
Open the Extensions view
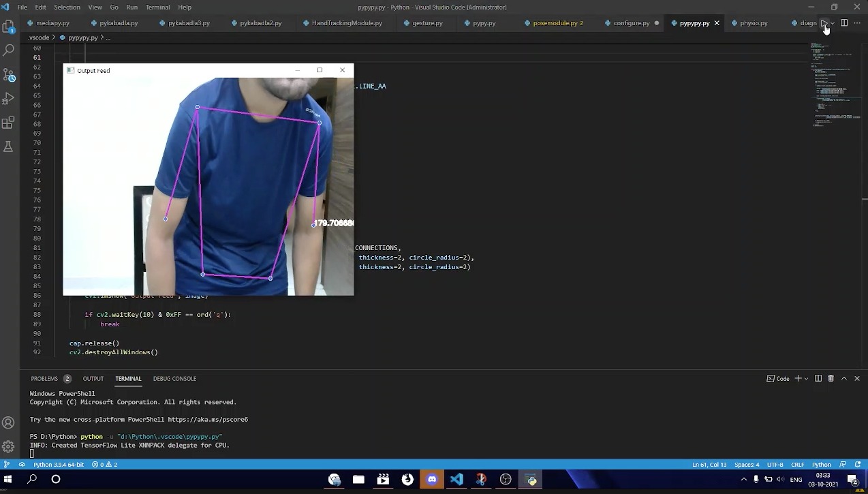pyautogui.click(x=9, y=123)
